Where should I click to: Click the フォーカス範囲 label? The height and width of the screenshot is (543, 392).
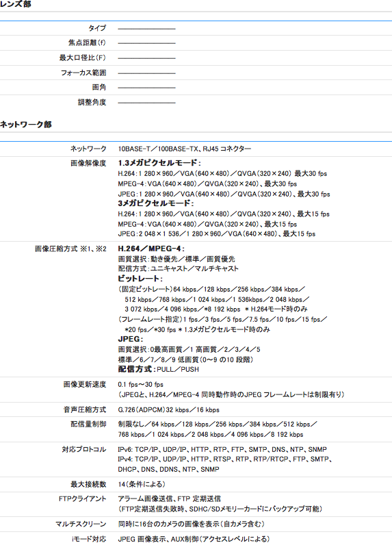click(x=83, y=73)
